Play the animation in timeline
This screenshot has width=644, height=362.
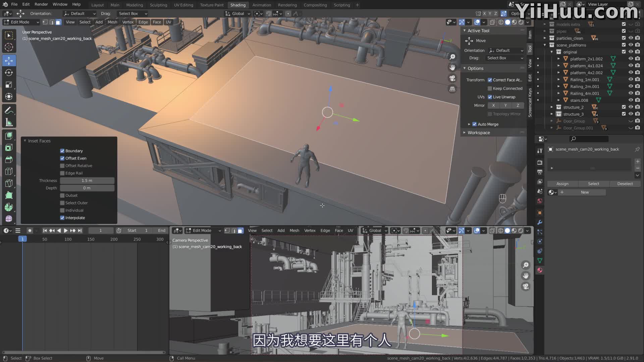tap(65, 231)
